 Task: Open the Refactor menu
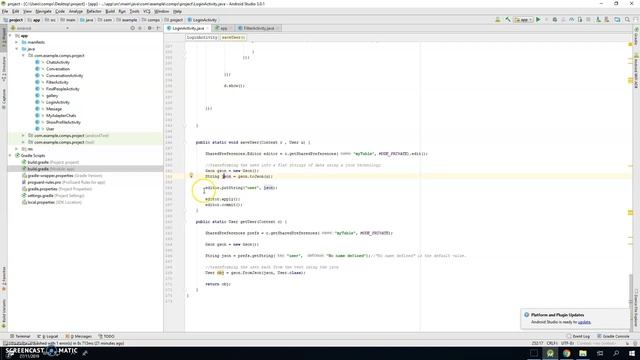pyautogui.click(x=94, y=11)
